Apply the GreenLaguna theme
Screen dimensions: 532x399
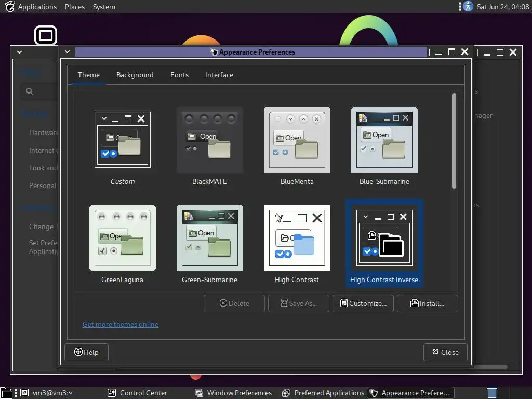[x=123, y=238]
